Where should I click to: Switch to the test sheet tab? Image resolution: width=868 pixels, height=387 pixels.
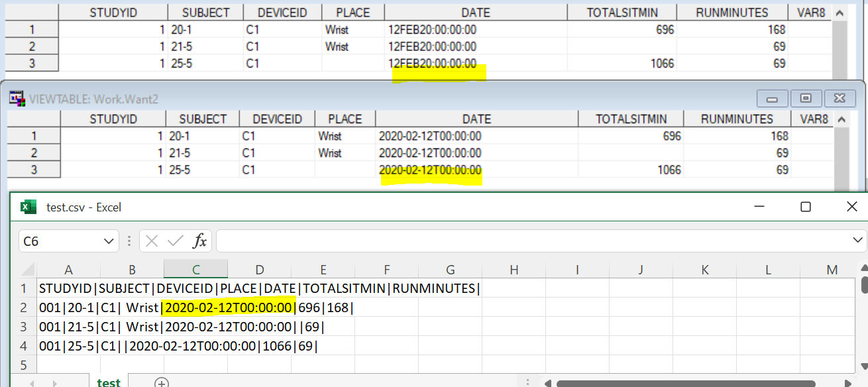point(109,382)
